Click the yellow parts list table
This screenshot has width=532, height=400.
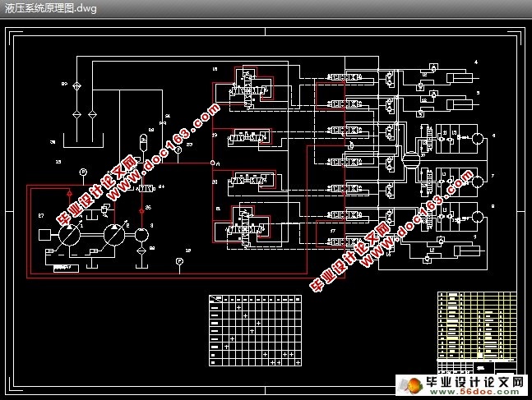pyautogui.click(x=477, y=325)
